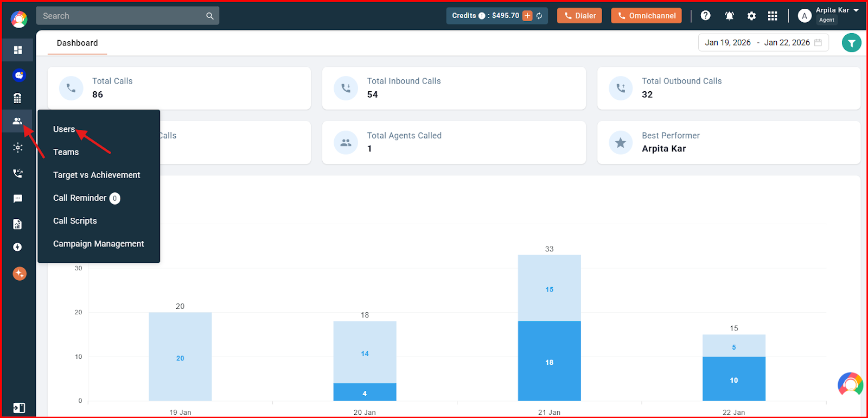868x418 pixels.
Task: Open the automation gear sidebar icon
Action: tap(18, 148)
